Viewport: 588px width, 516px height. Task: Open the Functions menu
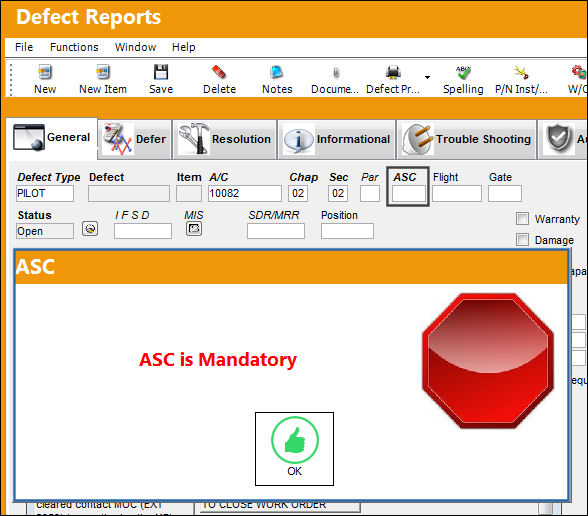coord(74,47)
